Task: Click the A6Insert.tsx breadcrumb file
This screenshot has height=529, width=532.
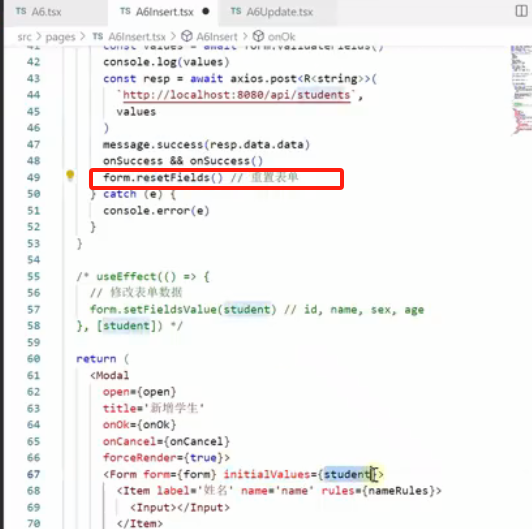Action: (x=129, y=37)
